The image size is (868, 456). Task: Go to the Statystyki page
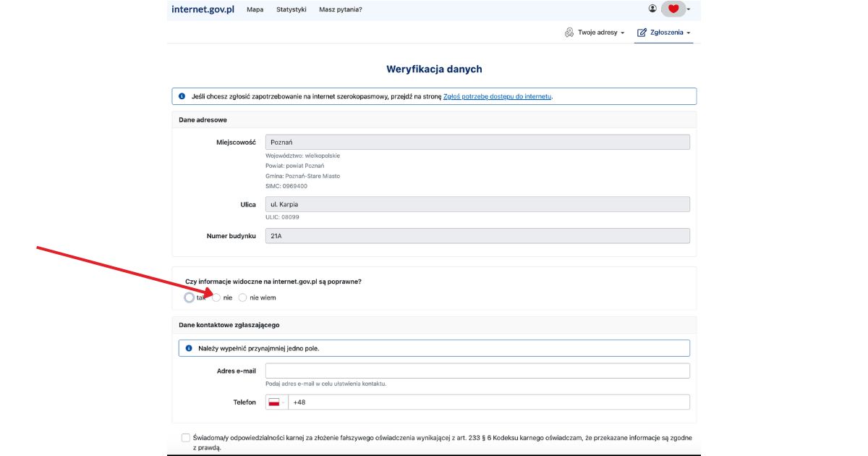pyautogui.click(x=291, y=9)
